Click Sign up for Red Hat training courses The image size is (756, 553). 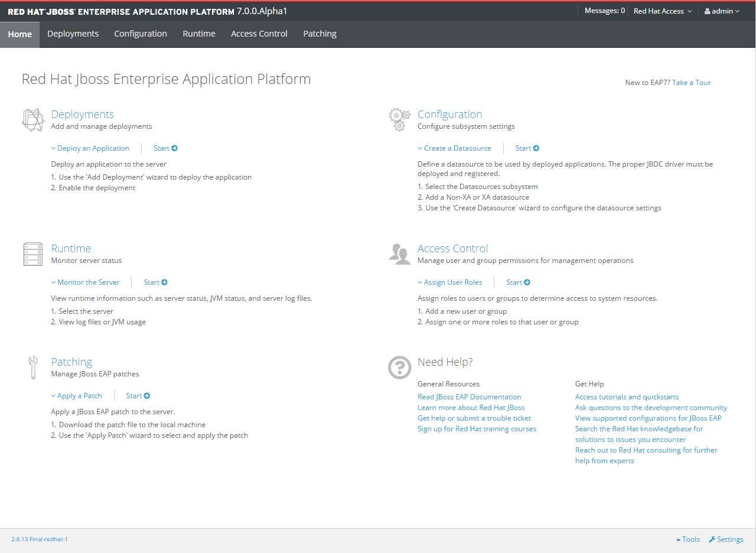click(477, 429)
